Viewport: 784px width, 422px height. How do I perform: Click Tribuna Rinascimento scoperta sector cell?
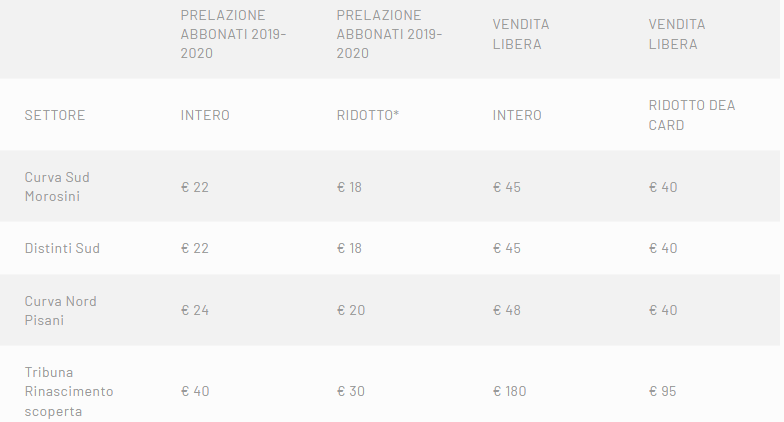[x=69, y=391]
